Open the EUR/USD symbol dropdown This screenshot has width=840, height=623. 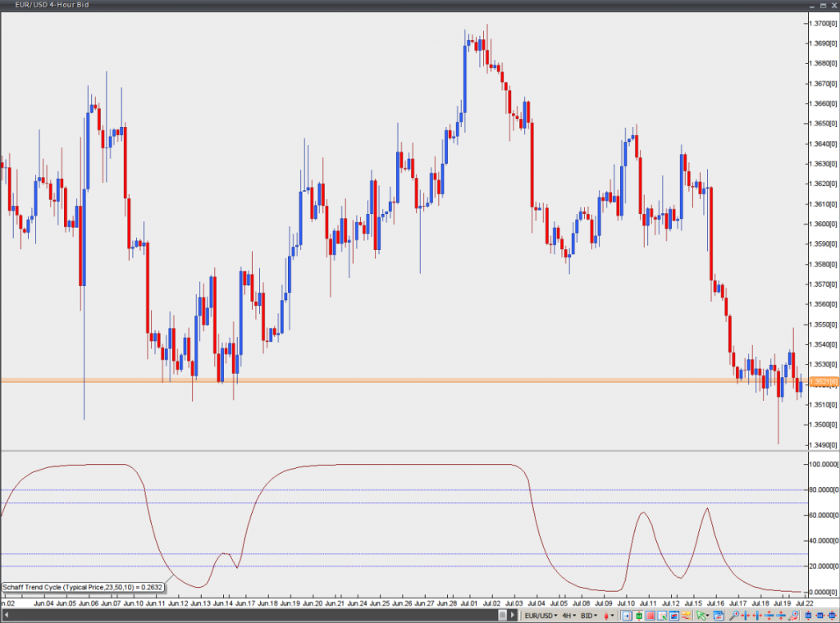(x=541, y=615)
